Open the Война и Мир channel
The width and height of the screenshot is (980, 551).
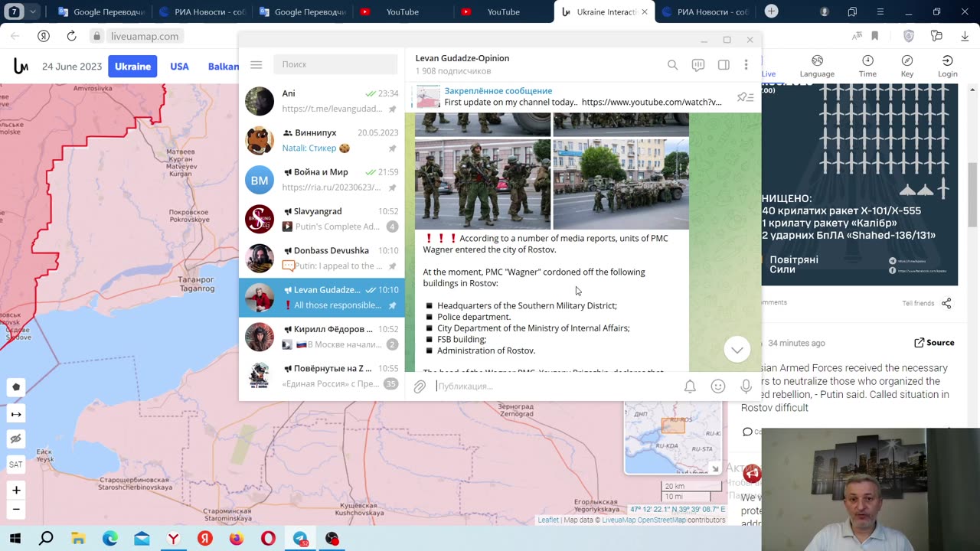pyautogui.click(x=322, y=180)
